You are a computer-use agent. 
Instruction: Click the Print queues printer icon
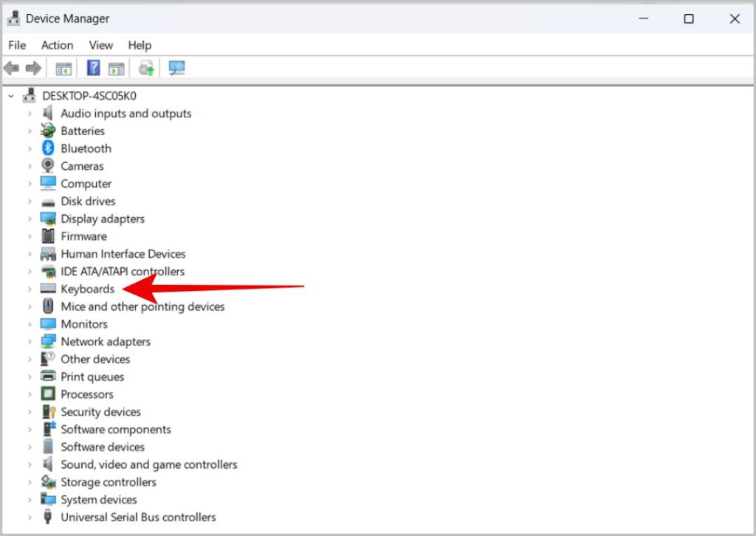coord(48,376)
